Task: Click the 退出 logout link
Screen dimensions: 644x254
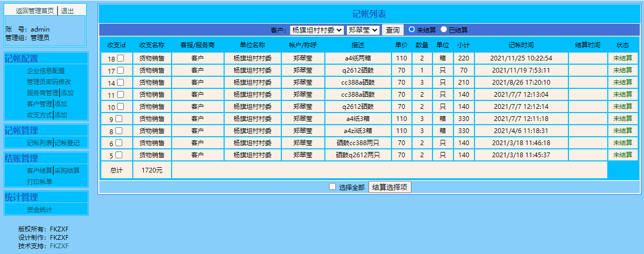Action: pyautogui.click(x=67, y=11)
